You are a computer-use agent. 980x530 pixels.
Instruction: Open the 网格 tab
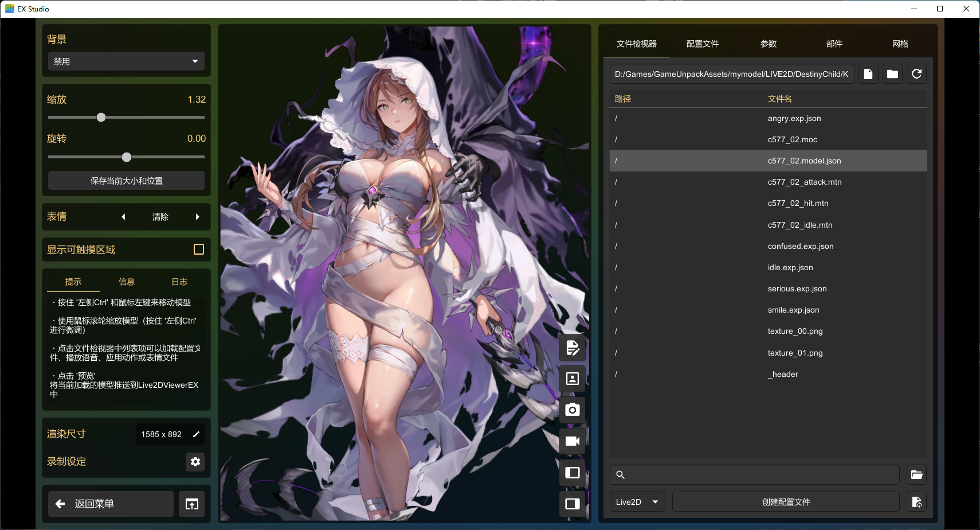[x=900, y=44]
